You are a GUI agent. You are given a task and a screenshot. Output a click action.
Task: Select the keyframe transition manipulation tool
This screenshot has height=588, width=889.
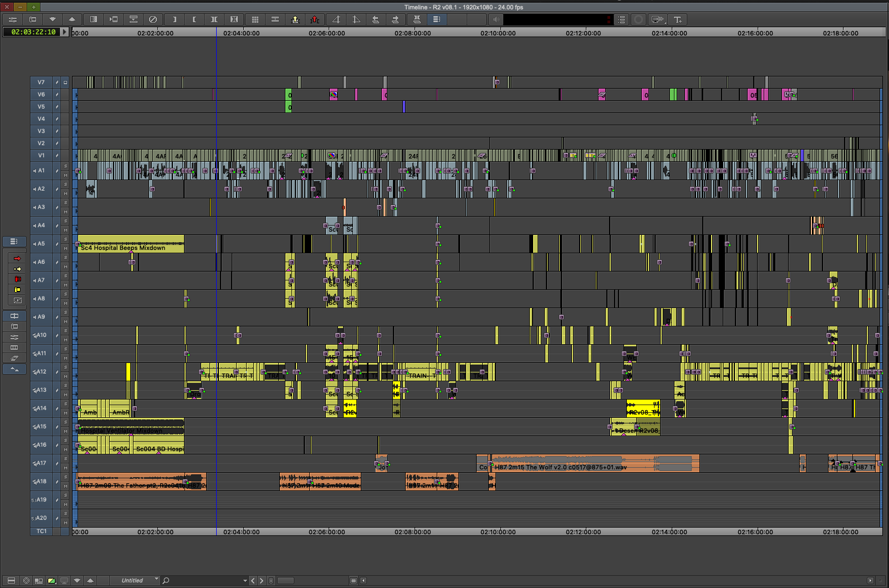tap(17, 300)
